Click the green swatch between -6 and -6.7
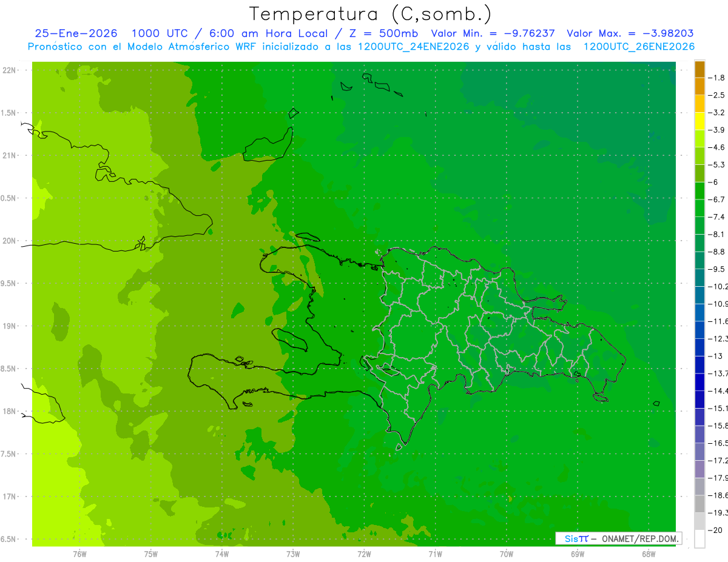This screenshot has width=728, height=562. 699,190
